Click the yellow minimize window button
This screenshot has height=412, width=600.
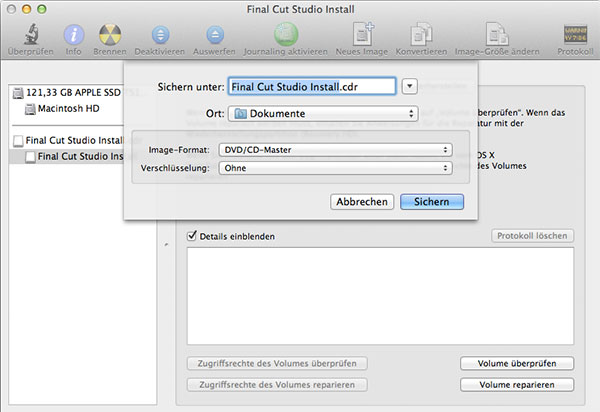pyautogui.click(x=26, y=9)
